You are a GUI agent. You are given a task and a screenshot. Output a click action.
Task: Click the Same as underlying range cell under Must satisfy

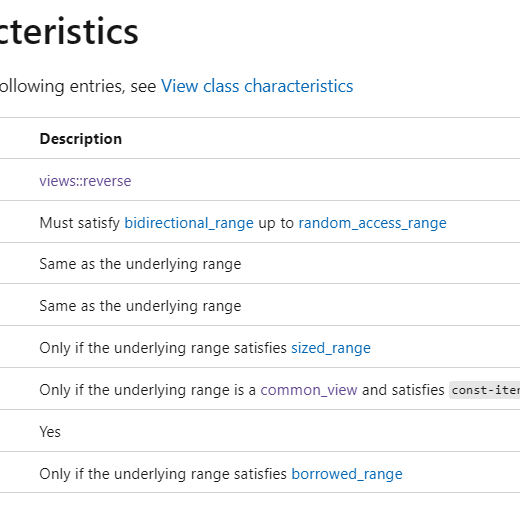(x=140, y=264)
